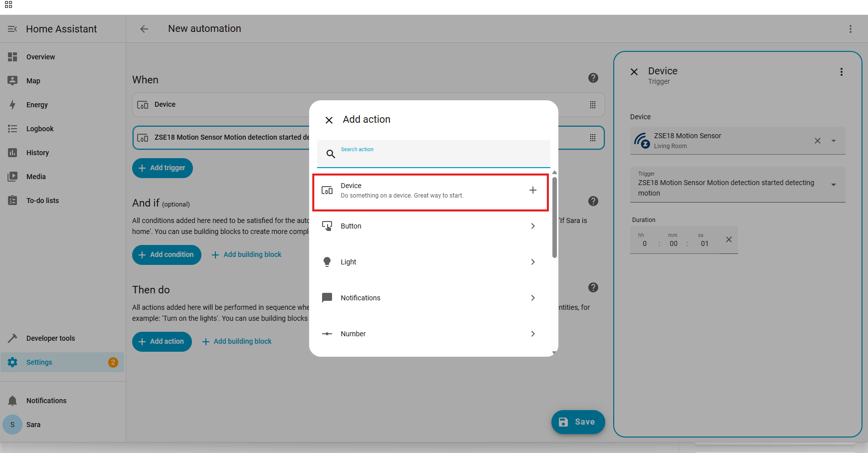Image resolution: width=868 pixels, height=453 pixels.
Task: Add the Device action with plus icon
Action: coord(533,190)
